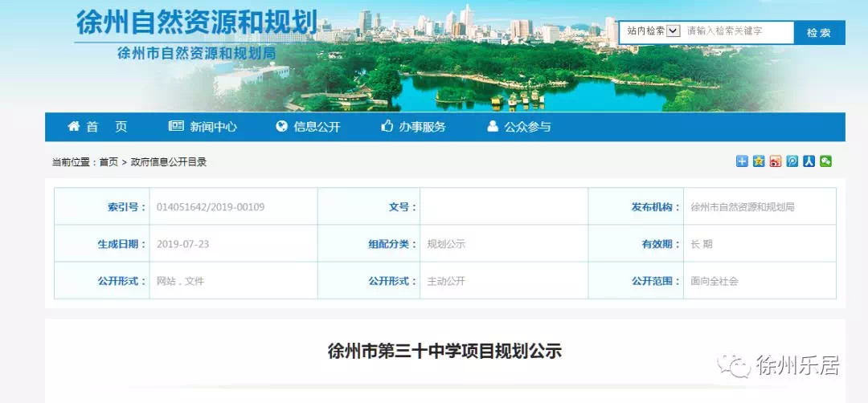Open the more share options plus icon

742,161
